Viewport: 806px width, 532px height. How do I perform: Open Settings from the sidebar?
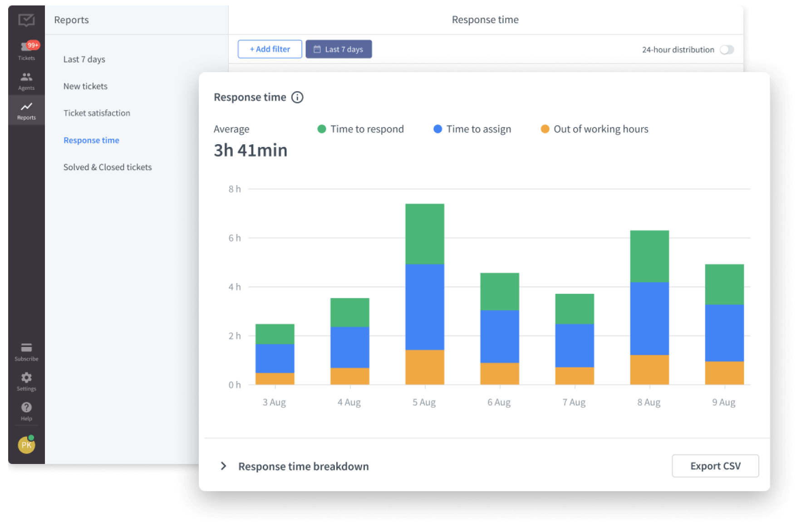[x=26, y=380]
